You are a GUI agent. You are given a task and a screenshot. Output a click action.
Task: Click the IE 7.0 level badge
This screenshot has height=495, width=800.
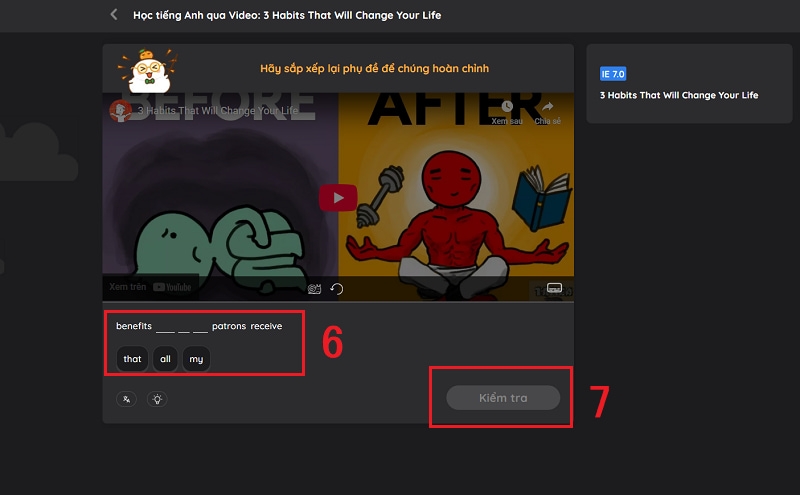pos(613,74)
